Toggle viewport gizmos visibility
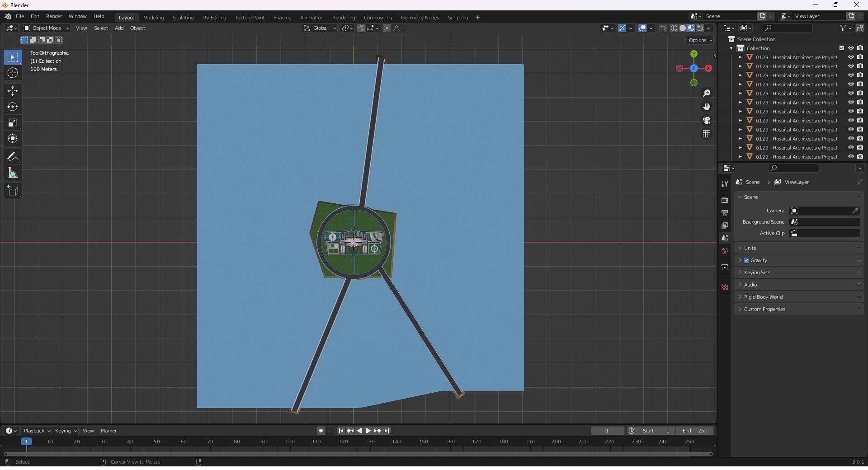 point(622,28)
